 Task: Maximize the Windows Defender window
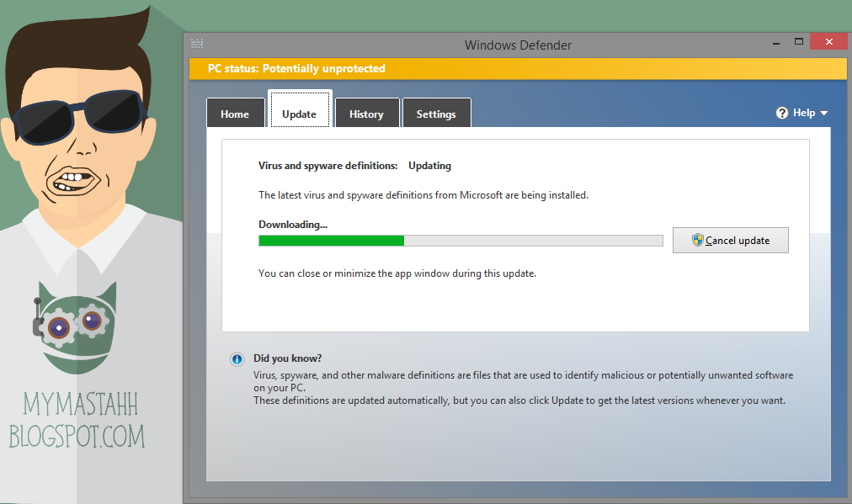coord(799,41)
